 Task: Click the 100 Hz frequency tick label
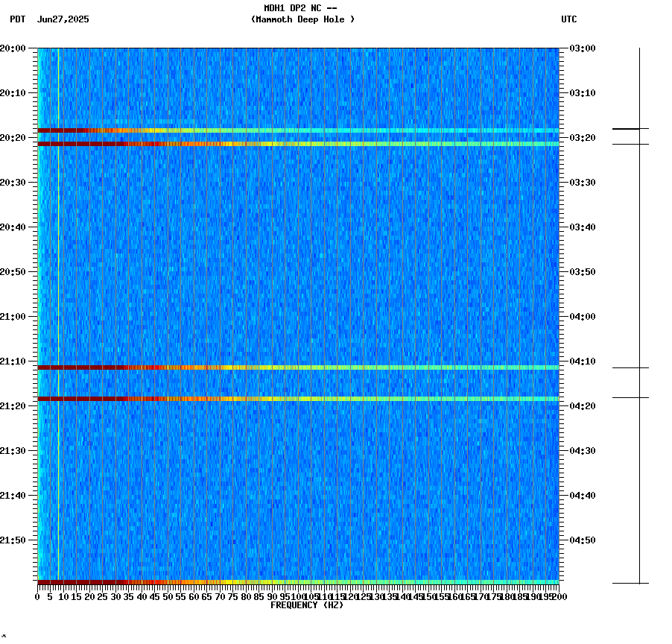pyautogui.click(x=297, y=596)
